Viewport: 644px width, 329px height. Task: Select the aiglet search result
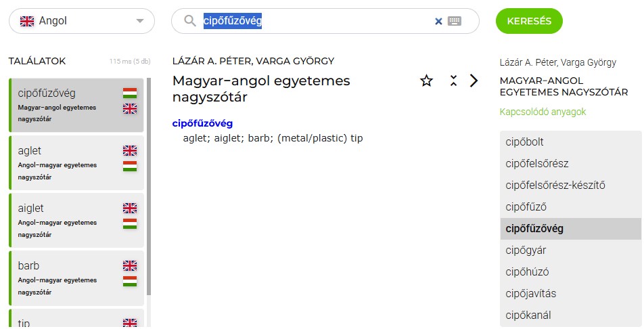(76, 221)
